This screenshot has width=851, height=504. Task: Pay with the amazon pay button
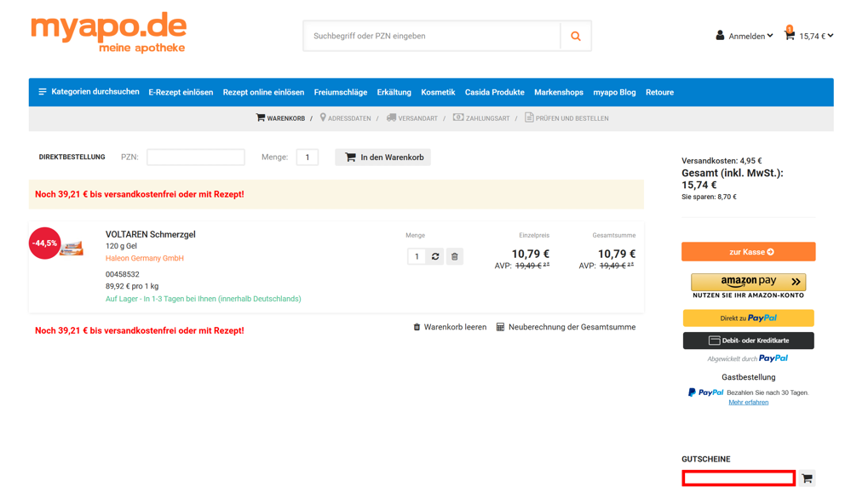(x=749, y=282)
